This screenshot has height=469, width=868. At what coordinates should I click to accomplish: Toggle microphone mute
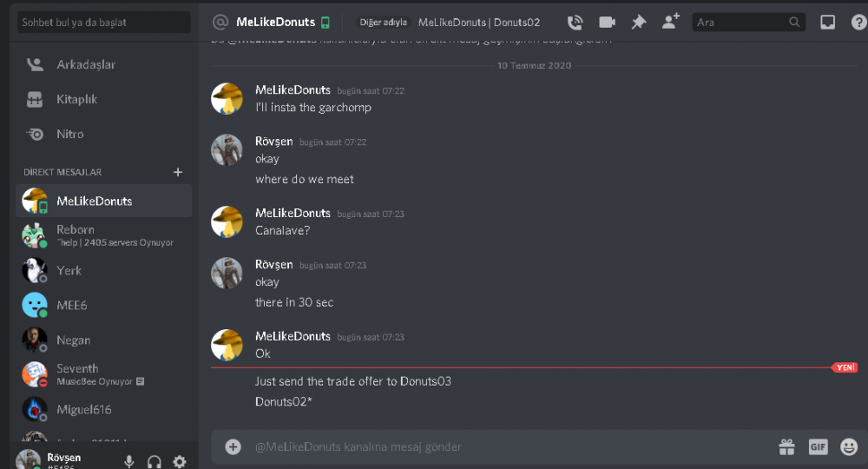tap(129, 462)
